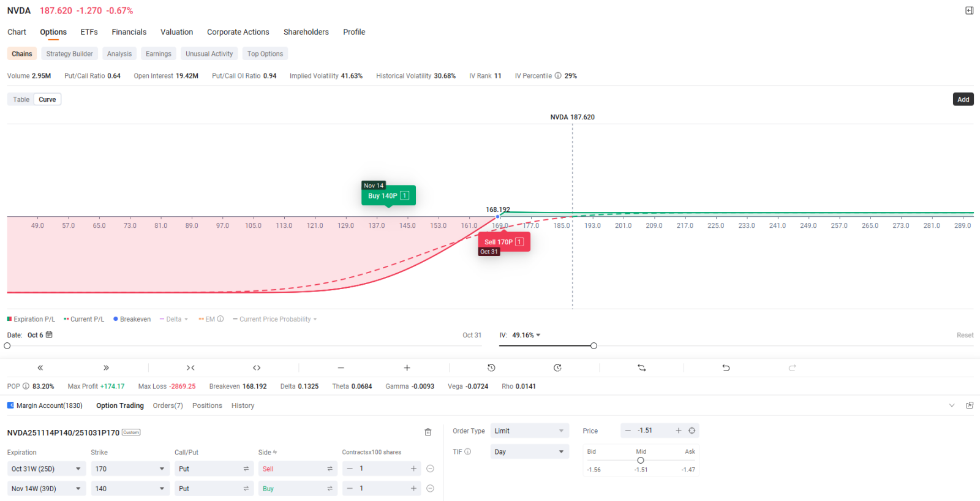Screen dimensions: 980x501
Task: Collapse the side panel icon at top right
Action: pos(969,10)
